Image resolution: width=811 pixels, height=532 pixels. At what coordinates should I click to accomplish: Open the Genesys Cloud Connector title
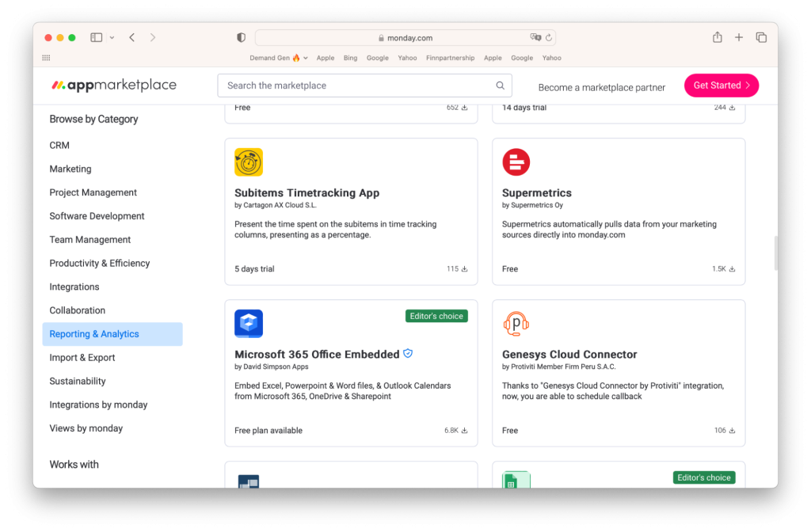coord(569,355)
